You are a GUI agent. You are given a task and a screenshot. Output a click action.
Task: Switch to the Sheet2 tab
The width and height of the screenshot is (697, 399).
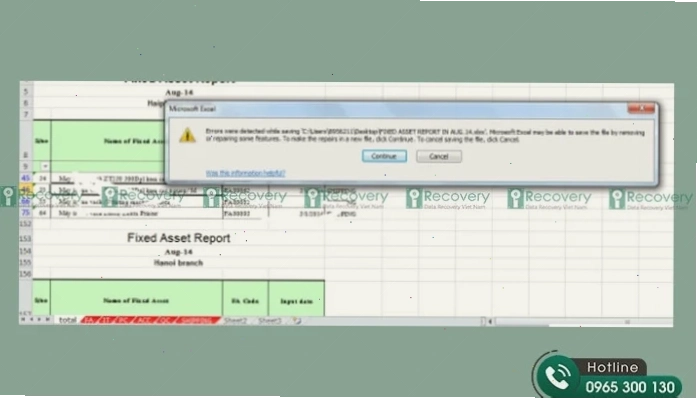[235, 320]
